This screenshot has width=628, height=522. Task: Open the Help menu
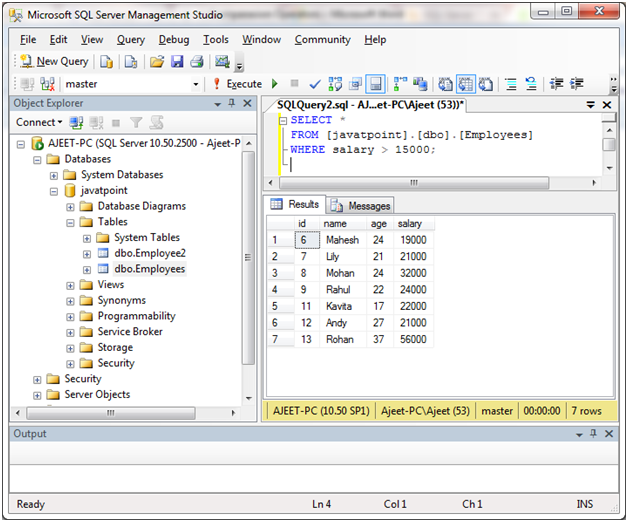pyautogui.click(x=375, y=40)
